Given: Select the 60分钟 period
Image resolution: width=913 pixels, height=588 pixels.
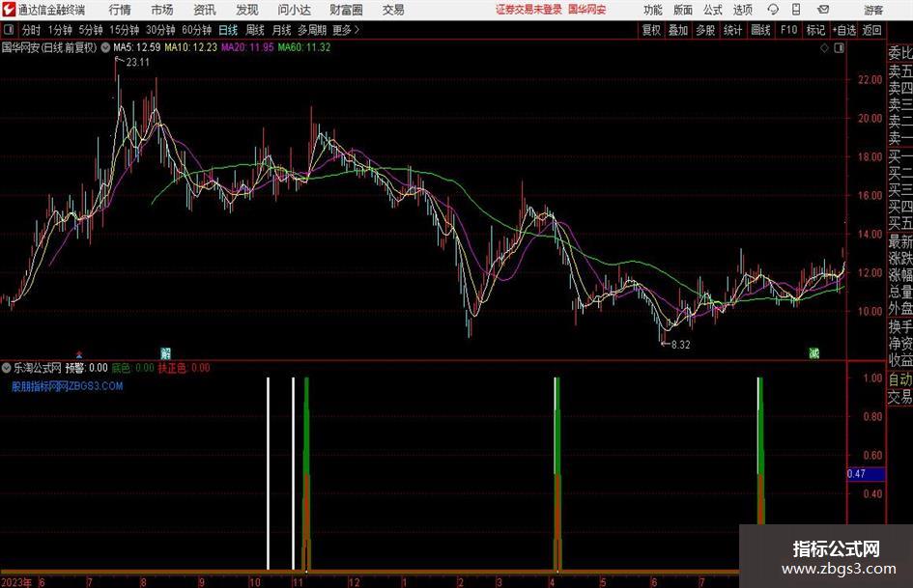Looking at the screenshot, I should click(197, 30).
